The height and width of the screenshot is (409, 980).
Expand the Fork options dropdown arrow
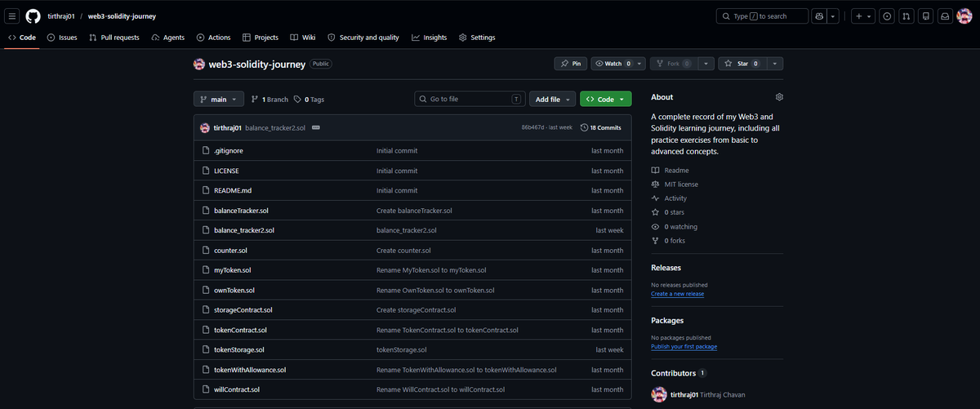point(706,64)
